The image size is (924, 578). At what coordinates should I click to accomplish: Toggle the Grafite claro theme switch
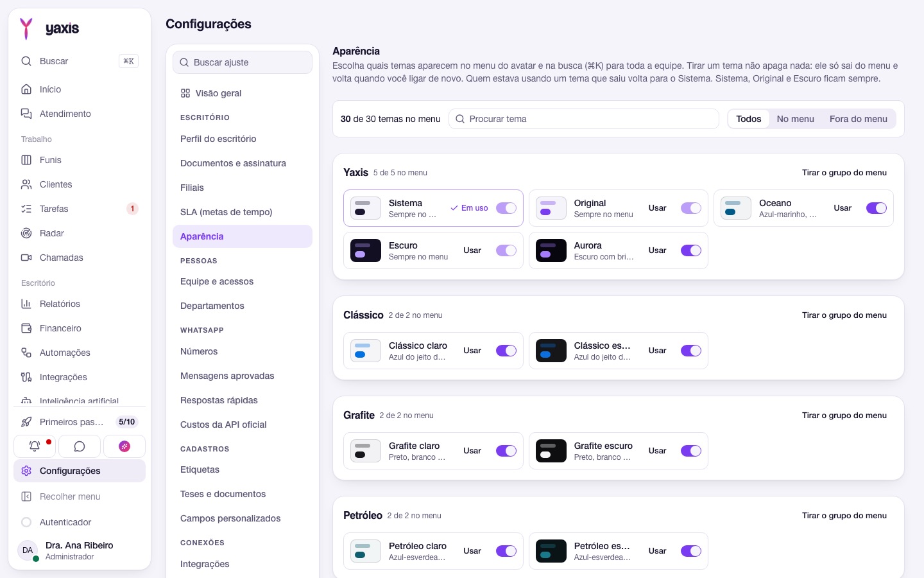coord(506,451)
